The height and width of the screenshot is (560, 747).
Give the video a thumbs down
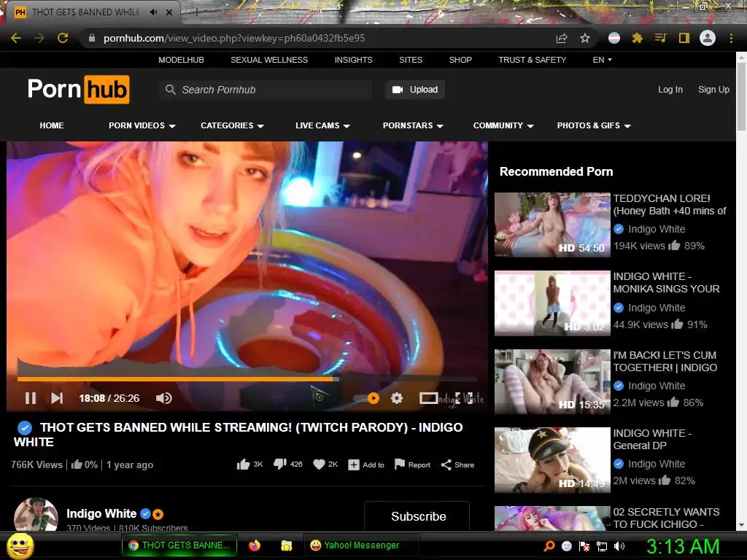coord(279,464)
